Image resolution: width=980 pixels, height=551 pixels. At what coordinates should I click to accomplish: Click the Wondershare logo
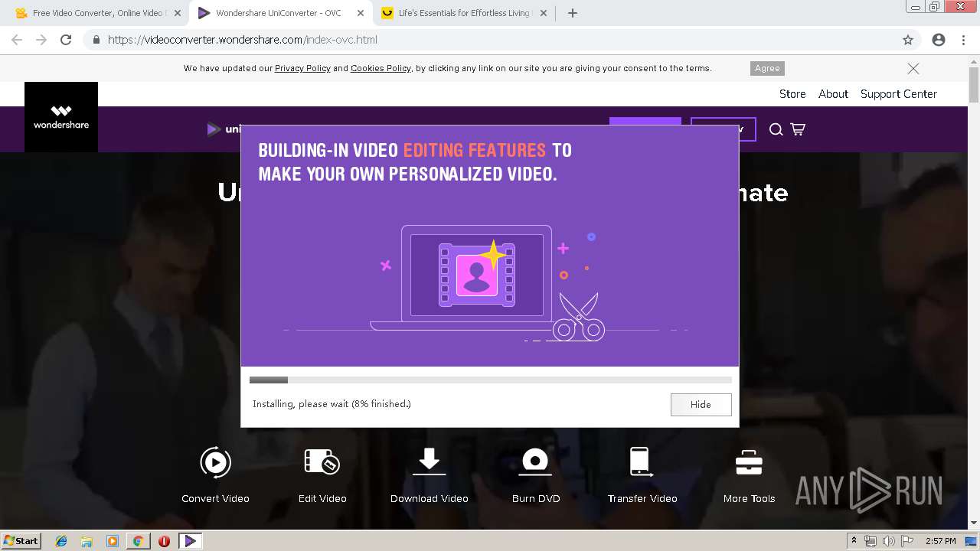click(61, 117)
